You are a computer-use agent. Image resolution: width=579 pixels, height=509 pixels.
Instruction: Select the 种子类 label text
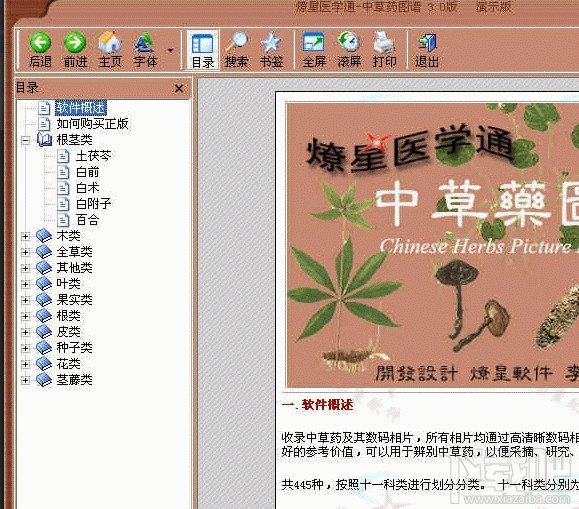pyautogui.click(x=74, y=348)
